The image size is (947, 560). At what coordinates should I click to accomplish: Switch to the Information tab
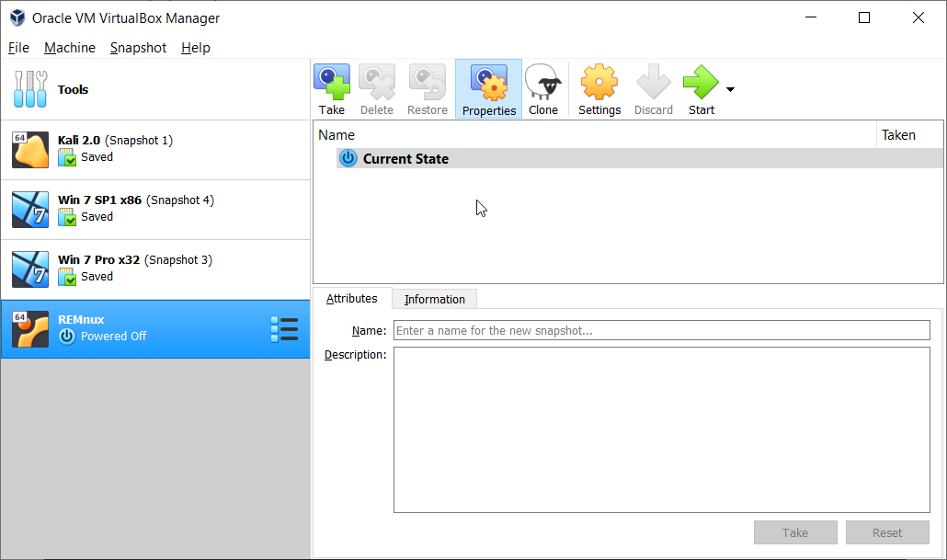pos(434,298)
